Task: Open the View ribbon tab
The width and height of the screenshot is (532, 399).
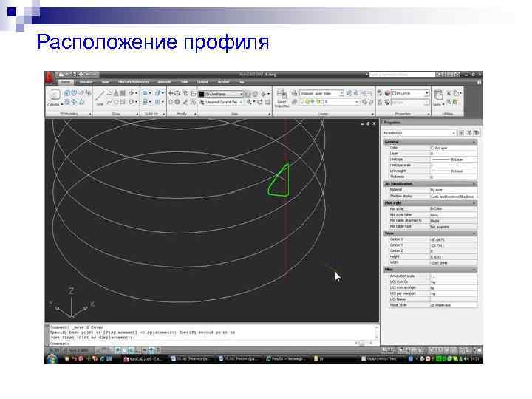Action: (106, 82)
